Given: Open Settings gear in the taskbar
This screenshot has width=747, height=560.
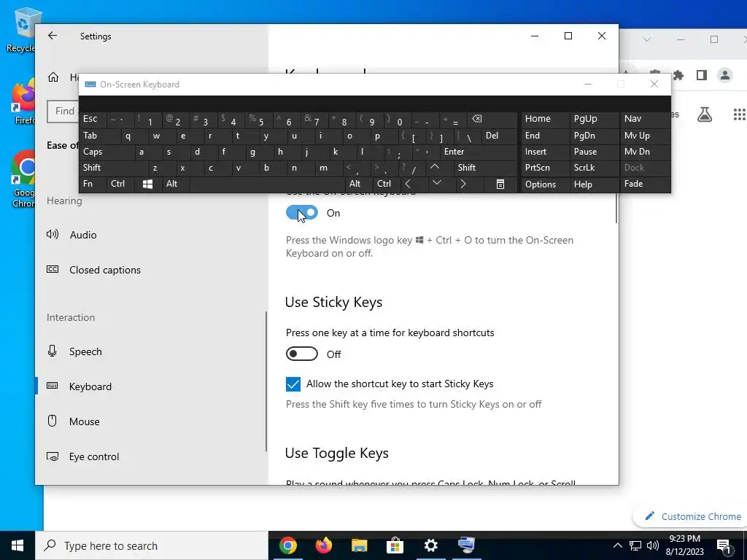Looking at the screenshot, I should tap(430, 545).
